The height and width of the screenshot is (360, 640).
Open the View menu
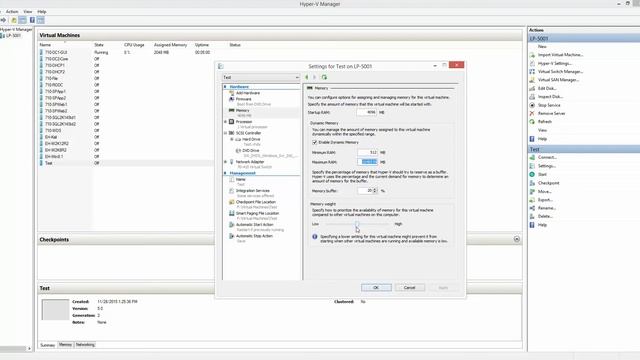pyautogui.click(x=28, y=11)
